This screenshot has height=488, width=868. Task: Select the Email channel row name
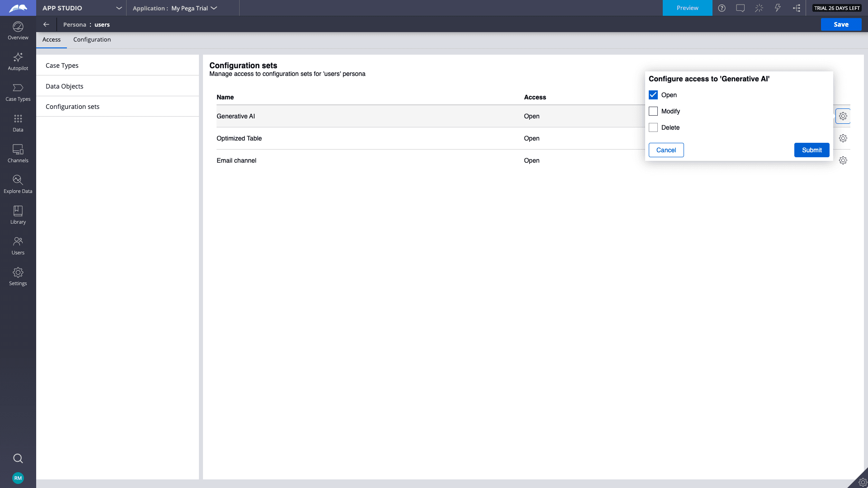pos(236,160)
